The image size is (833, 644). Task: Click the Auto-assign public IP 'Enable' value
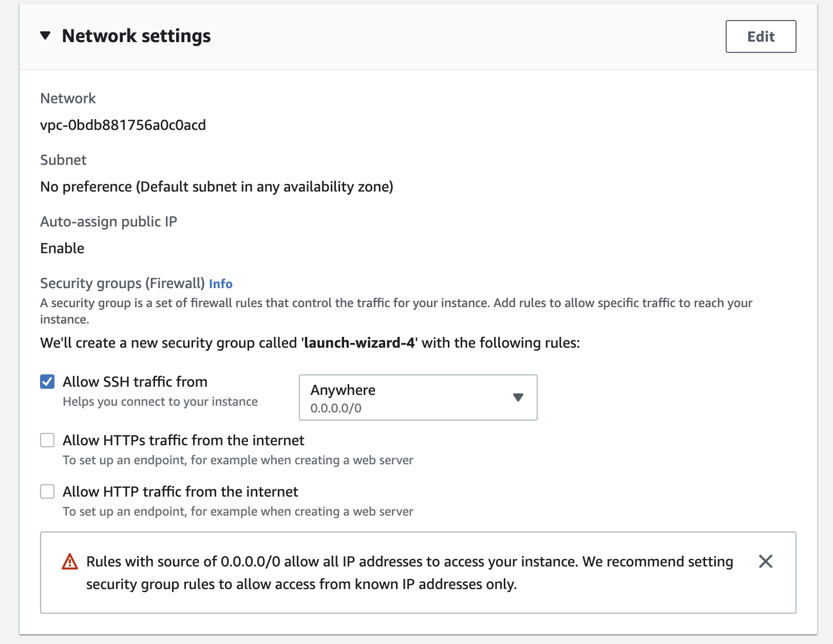click(x=62, y=248)
